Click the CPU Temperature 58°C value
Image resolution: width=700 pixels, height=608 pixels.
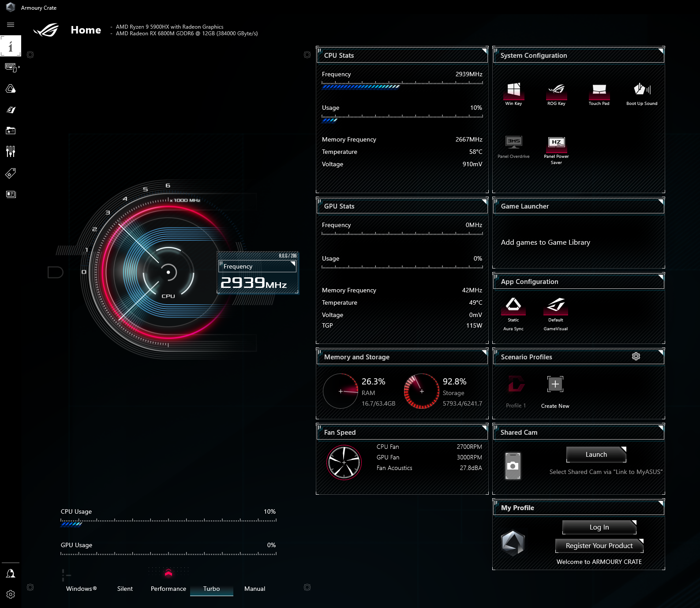click(x=475, y=152)
